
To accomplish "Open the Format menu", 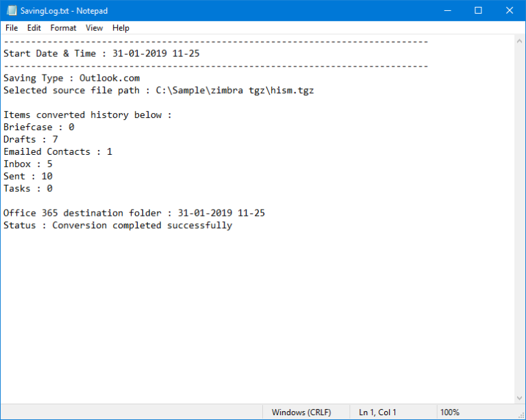I will [64, 28].
